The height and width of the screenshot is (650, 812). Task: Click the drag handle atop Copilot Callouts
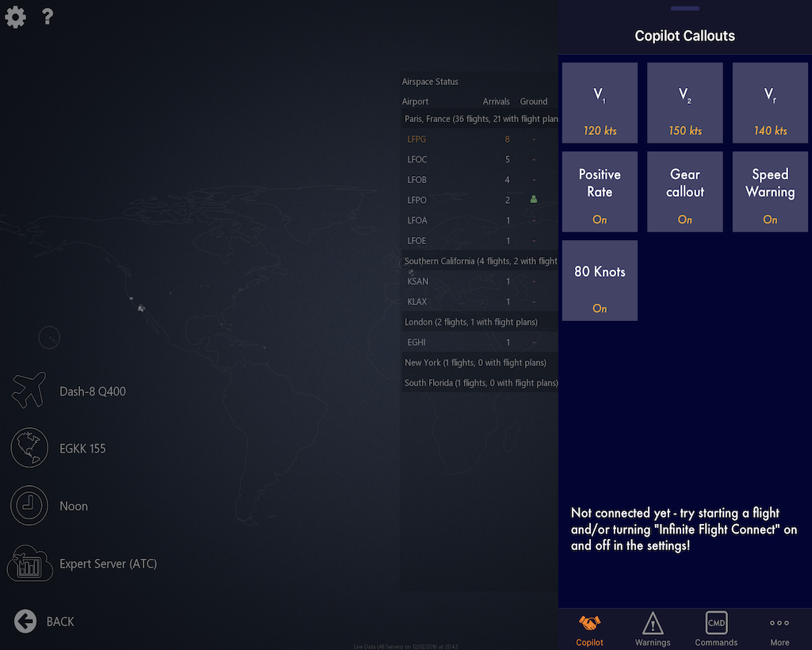click(x=684, y=8)
